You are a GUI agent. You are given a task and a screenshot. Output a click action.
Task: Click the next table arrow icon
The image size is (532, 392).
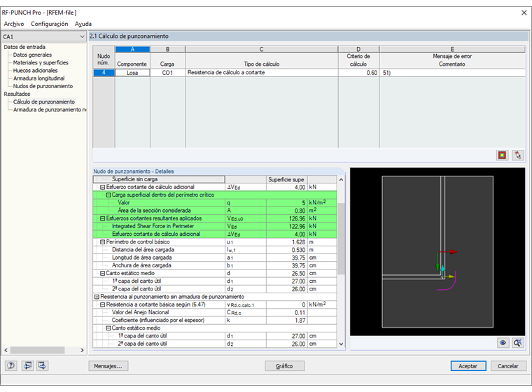(x=43, y=365)
